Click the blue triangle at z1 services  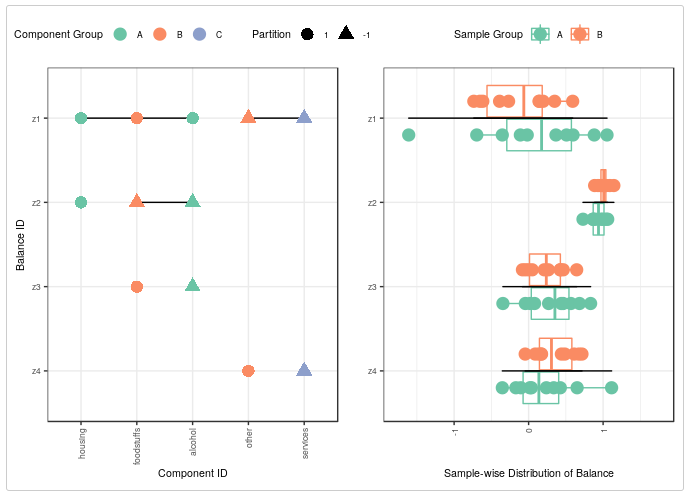tap(304, 118)
